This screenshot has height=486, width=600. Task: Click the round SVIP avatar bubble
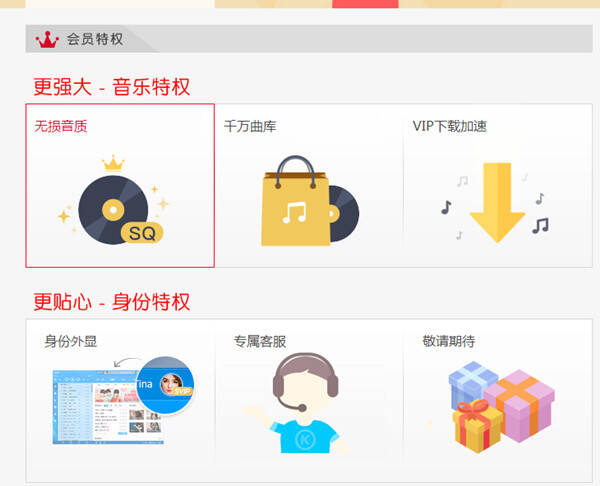pos(165,385)
